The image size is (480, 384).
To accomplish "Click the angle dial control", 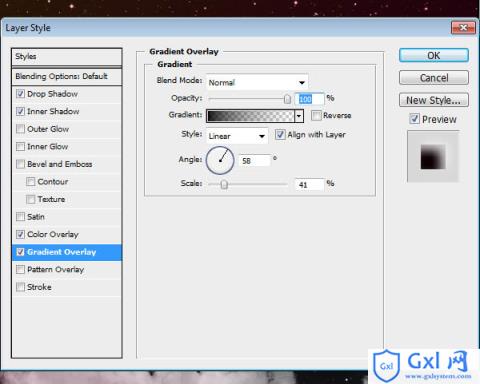I will [220, 160].
